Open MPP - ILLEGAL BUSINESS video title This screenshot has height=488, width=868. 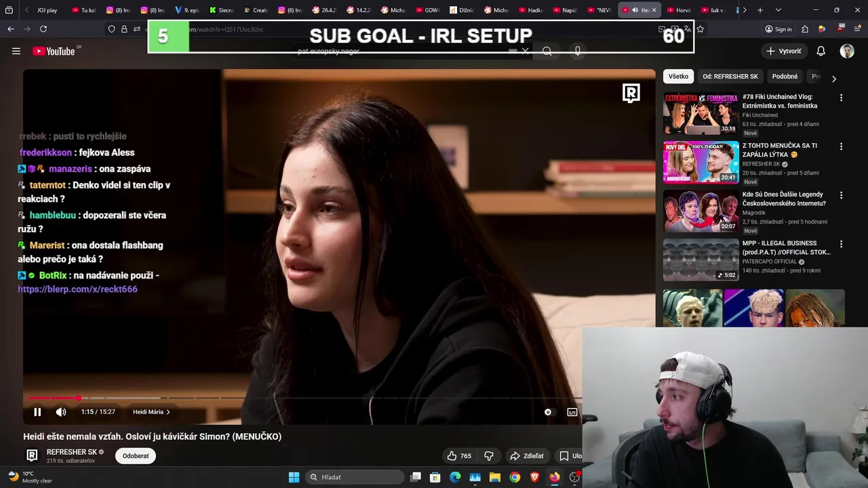point(786,247)
